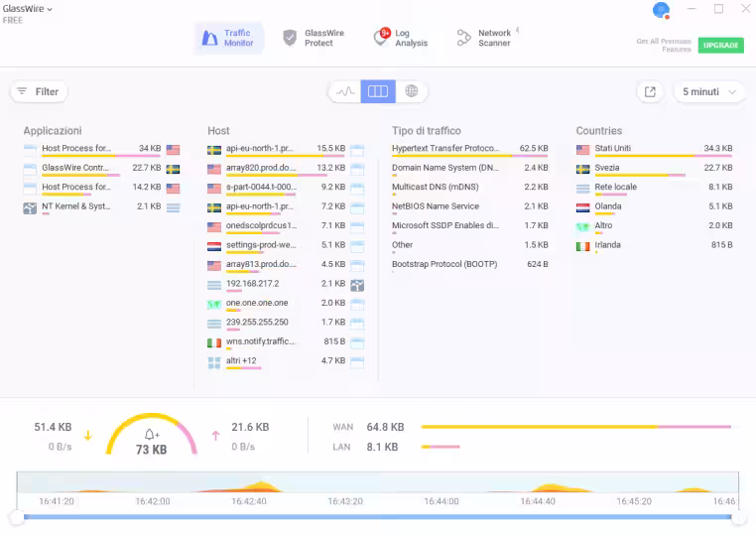Click the Svezia flag icon in Countries
The width and height of the screenshot is (756, 536).
[x=583, y=169]
